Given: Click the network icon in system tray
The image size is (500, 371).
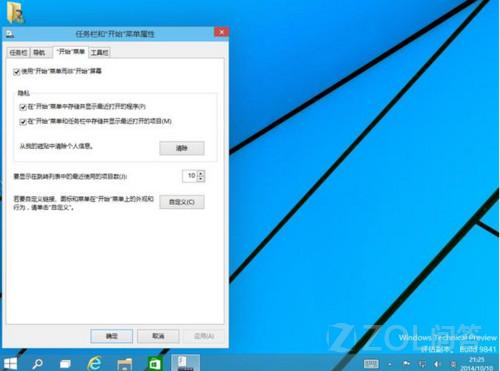Looking at the screenshot, I should coord(422,364).
